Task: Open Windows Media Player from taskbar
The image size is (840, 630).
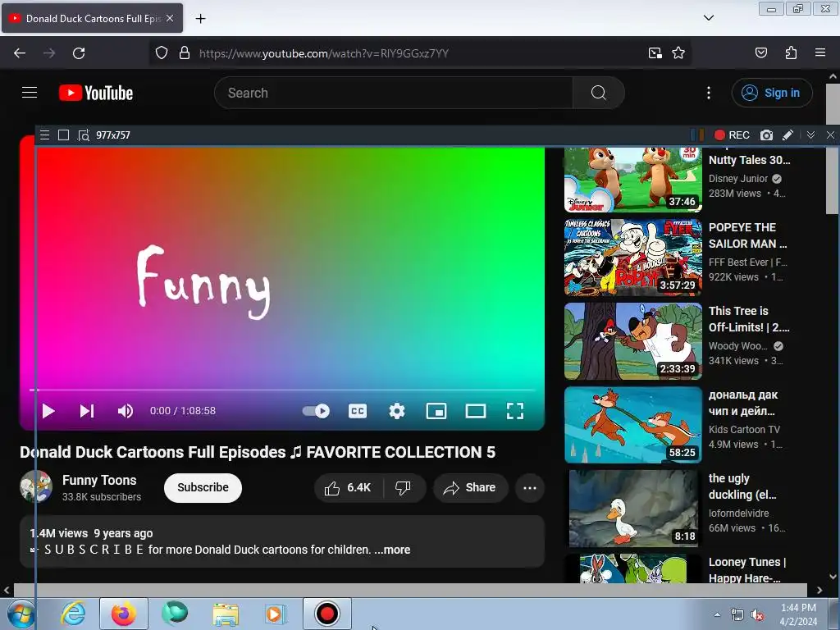Action: pyautogui.click(x=276, y=614)
